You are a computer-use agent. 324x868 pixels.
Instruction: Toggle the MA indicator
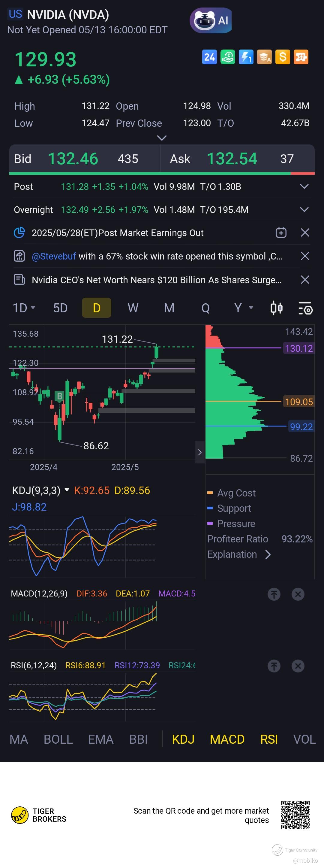pyautogui.click(x=19, y=739)
